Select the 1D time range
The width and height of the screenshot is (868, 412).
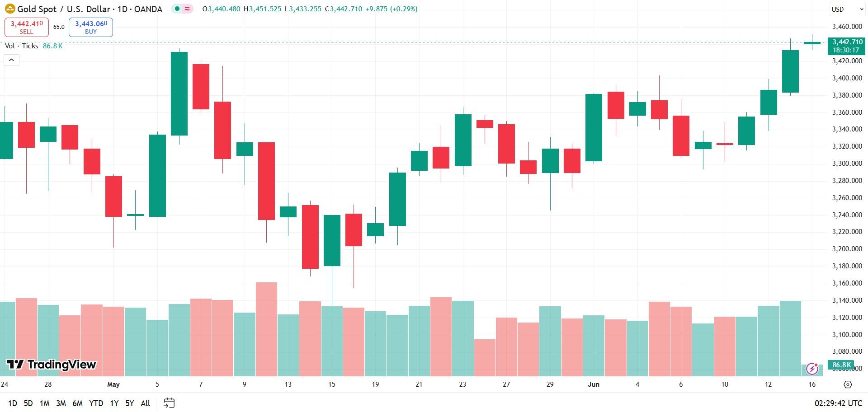(13, 403)
